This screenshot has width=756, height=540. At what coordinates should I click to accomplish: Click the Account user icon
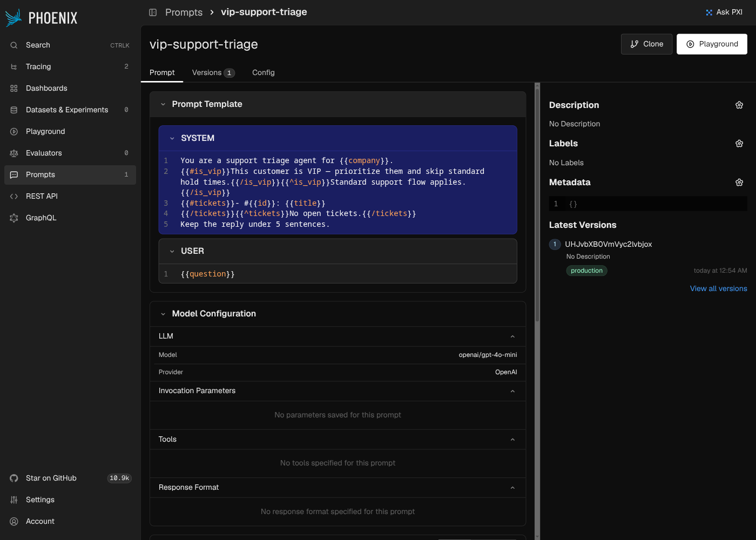coord(14,522)
